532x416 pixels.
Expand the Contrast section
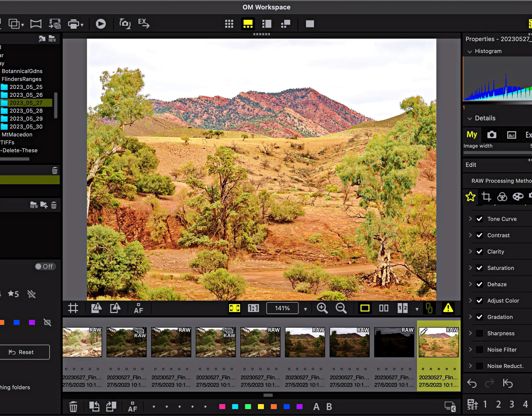(470, 235)
